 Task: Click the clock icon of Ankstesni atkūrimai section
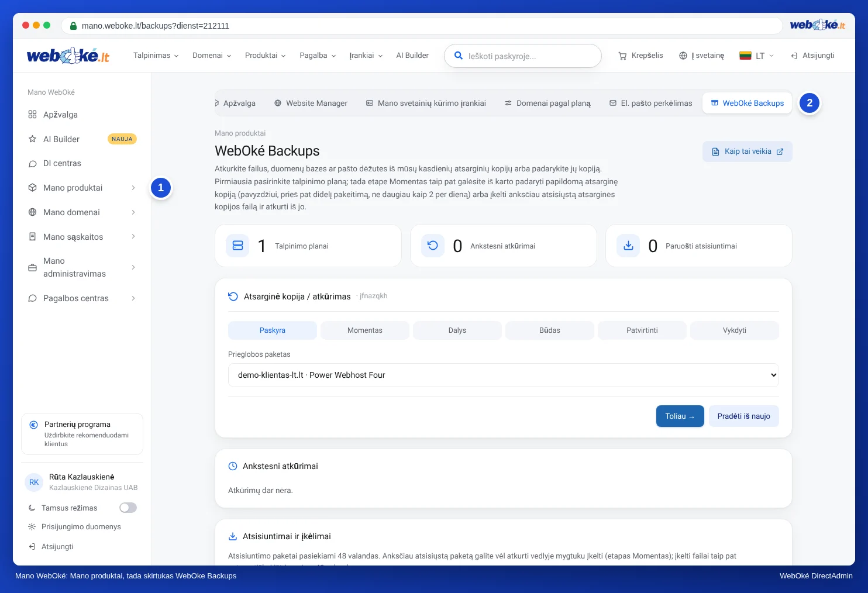tap(233, 466)
